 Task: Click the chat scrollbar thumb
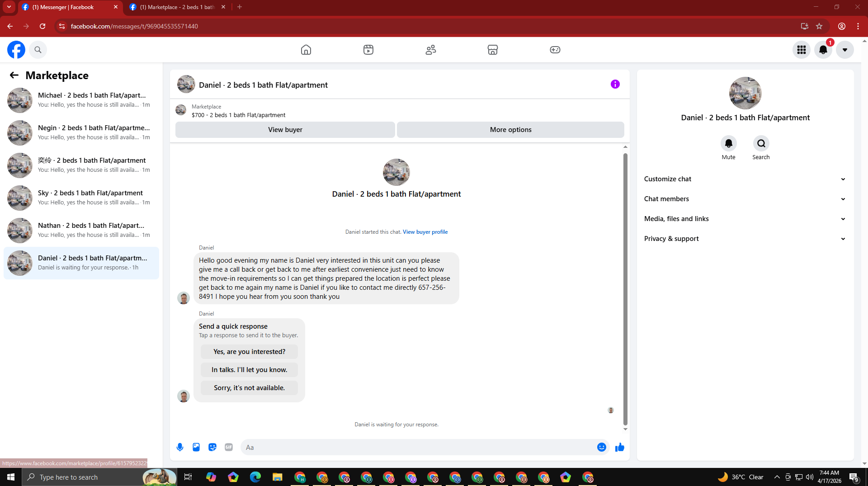(625, 289)
